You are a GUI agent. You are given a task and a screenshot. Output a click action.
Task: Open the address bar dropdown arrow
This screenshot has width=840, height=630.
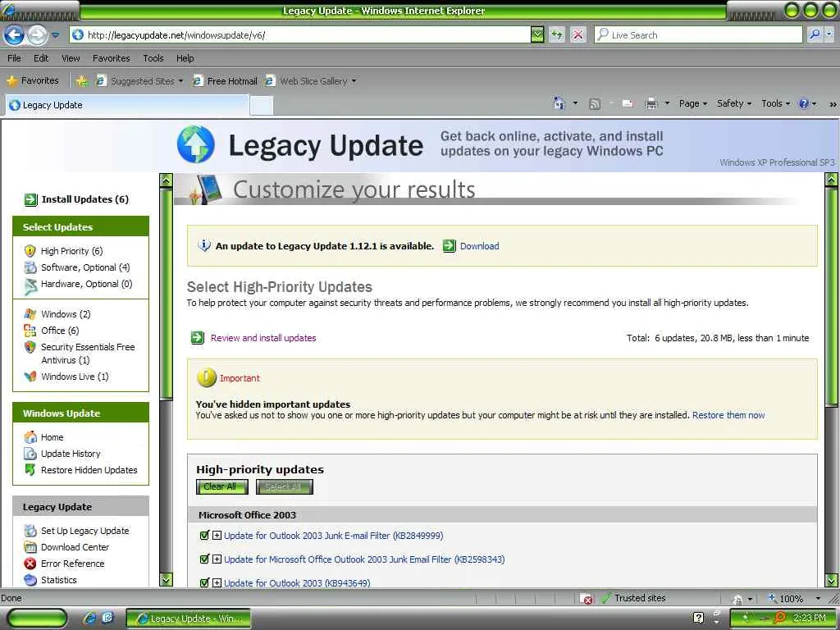[x=536, y=34]
